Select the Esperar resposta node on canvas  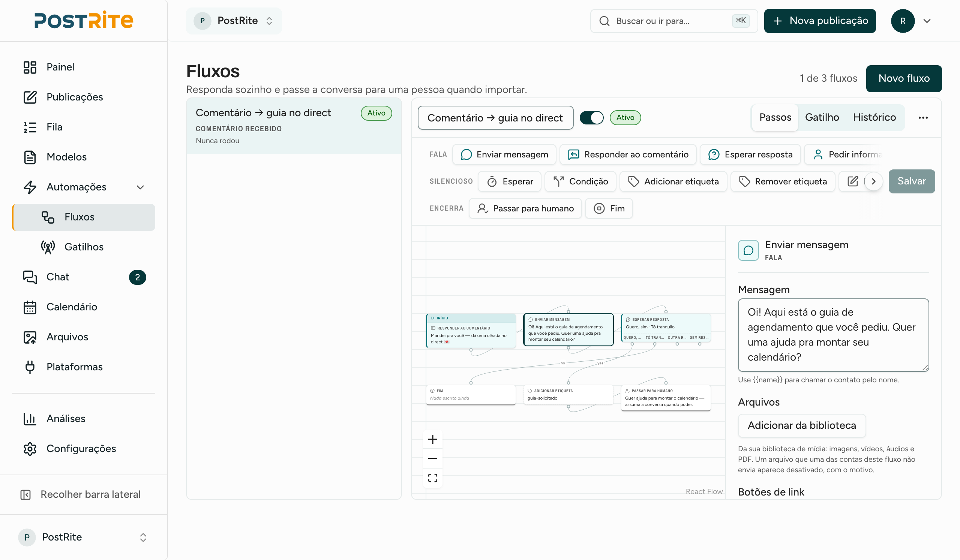(666, 328)
